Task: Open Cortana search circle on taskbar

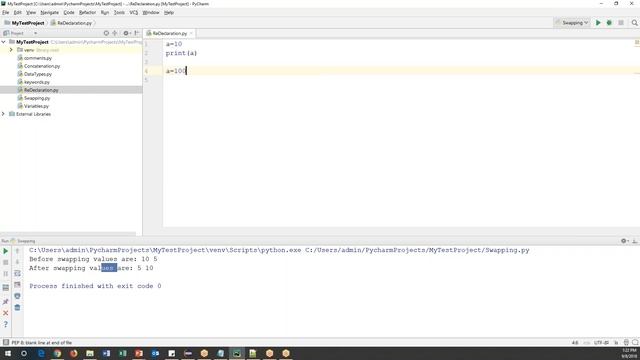Action: coord(24,353)
